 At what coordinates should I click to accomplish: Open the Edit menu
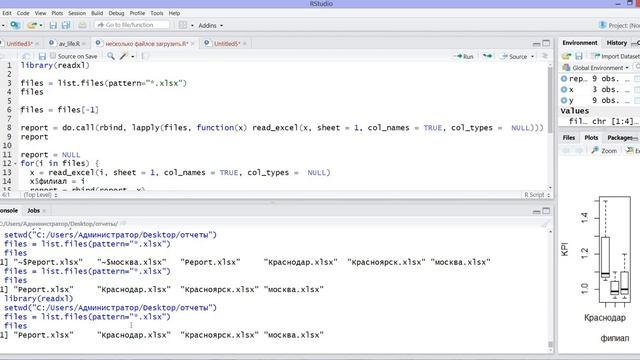click(7, 13)
